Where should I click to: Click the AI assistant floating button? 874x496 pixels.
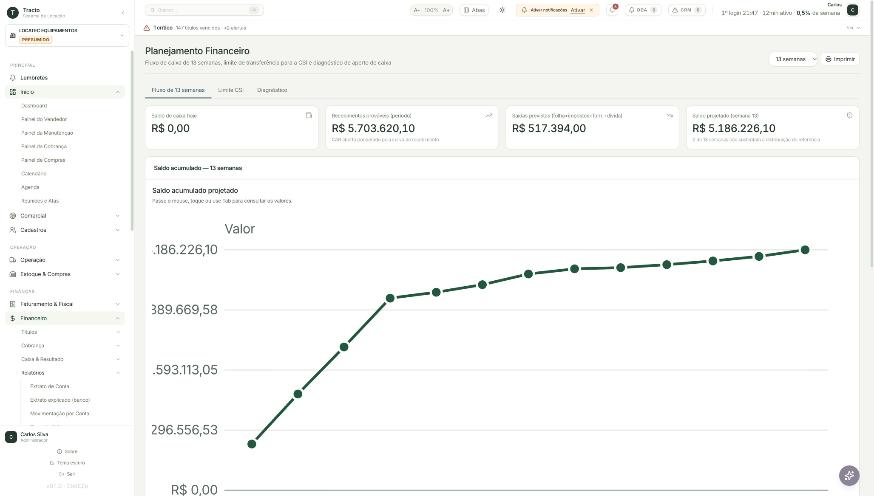point(849,475)
